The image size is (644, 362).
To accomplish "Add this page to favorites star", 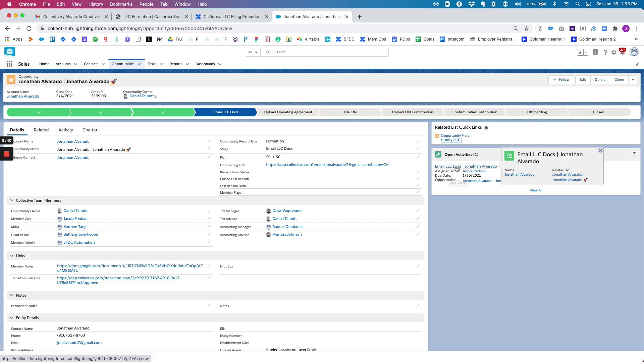I will (580, 52).
